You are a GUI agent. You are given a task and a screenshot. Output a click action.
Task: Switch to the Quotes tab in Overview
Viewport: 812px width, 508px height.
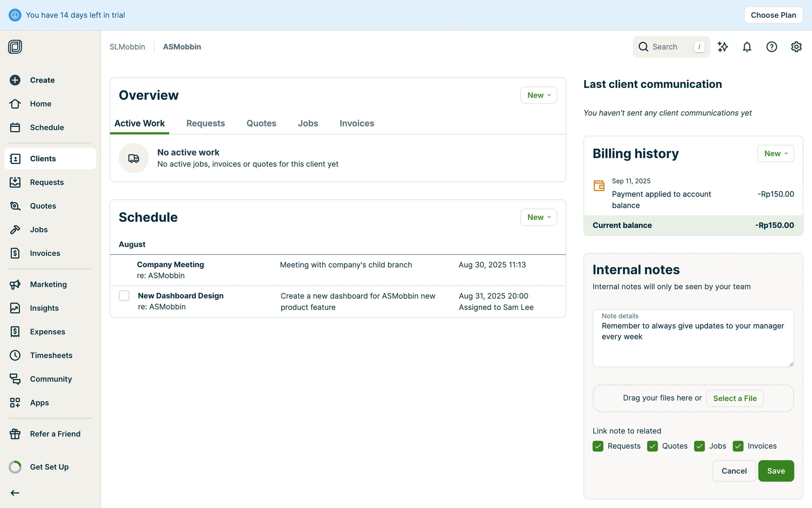click(x=261, y=123)
